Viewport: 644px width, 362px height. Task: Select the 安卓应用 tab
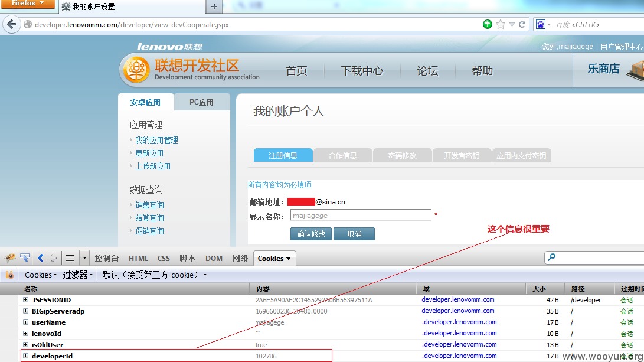point(145,102)
